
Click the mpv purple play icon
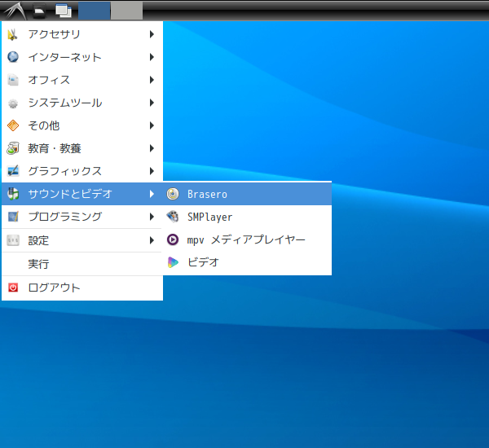pos(173,239)
